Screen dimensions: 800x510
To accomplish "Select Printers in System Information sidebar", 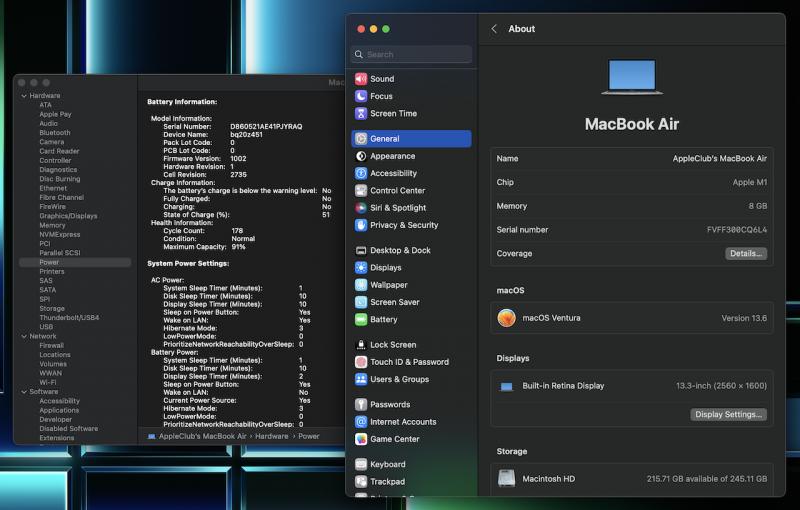I will [x=52, y=271].
